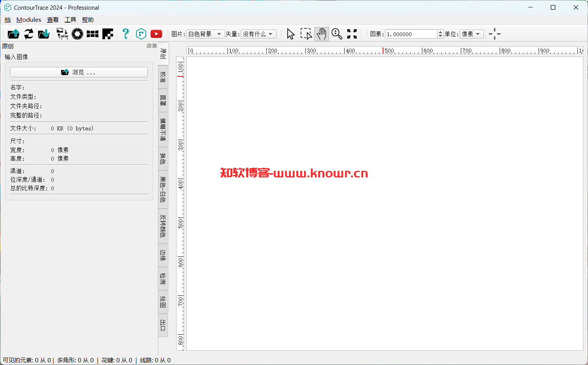Open the 矢量 dropdown showing 没有什么
This screenshot has height=365, width=588.
[259, 34]
